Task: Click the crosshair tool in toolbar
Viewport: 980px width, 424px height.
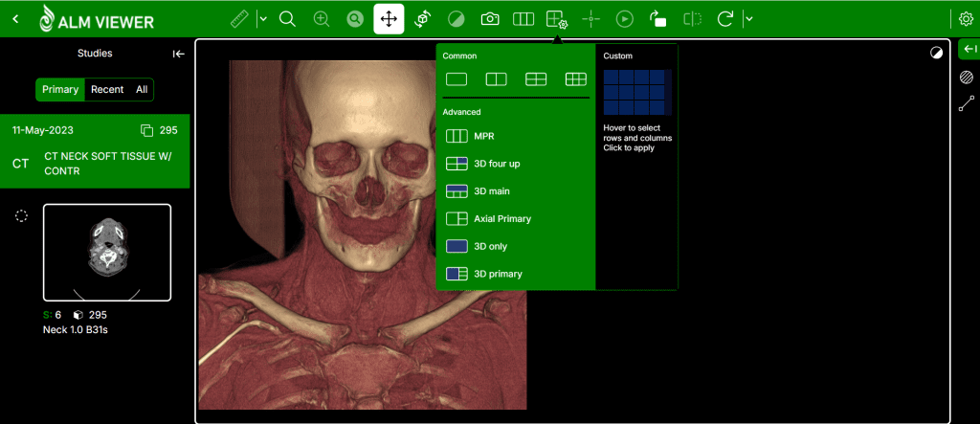Action: click(x=590, y=18)
